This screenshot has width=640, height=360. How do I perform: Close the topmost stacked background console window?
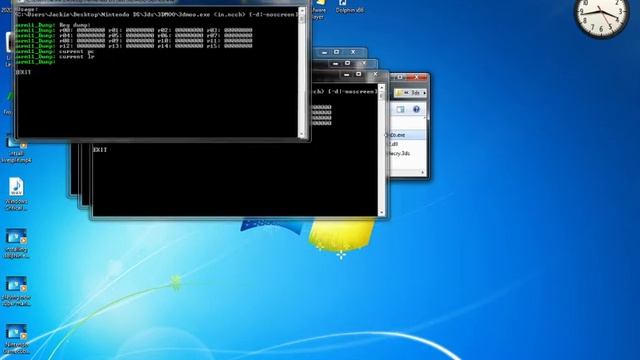pyautogui.click(x=353, y=52)
